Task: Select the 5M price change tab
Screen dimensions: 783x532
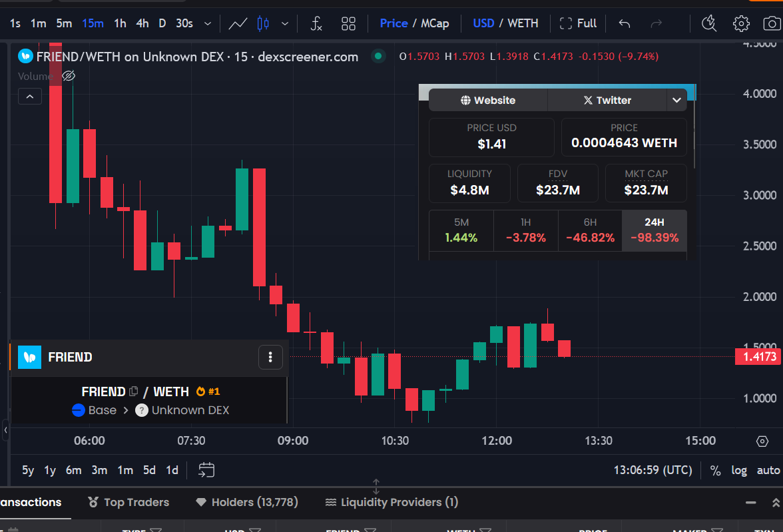Action: [x=461, y=230]
